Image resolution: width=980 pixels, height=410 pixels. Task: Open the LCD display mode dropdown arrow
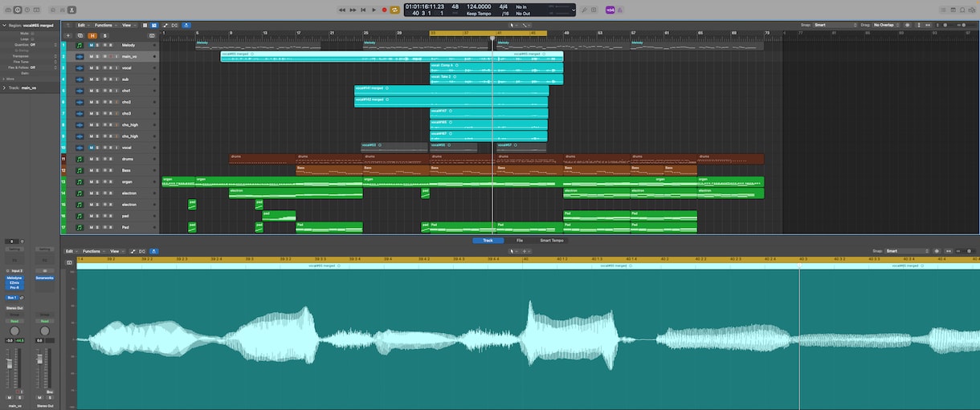tap(572, 10)
